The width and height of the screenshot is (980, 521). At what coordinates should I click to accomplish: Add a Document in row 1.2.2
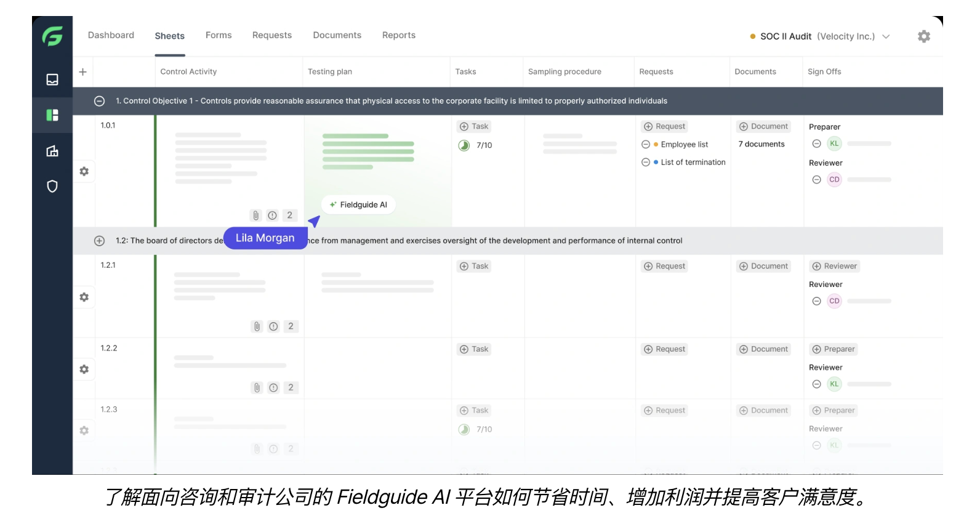(x=764, y=349)
